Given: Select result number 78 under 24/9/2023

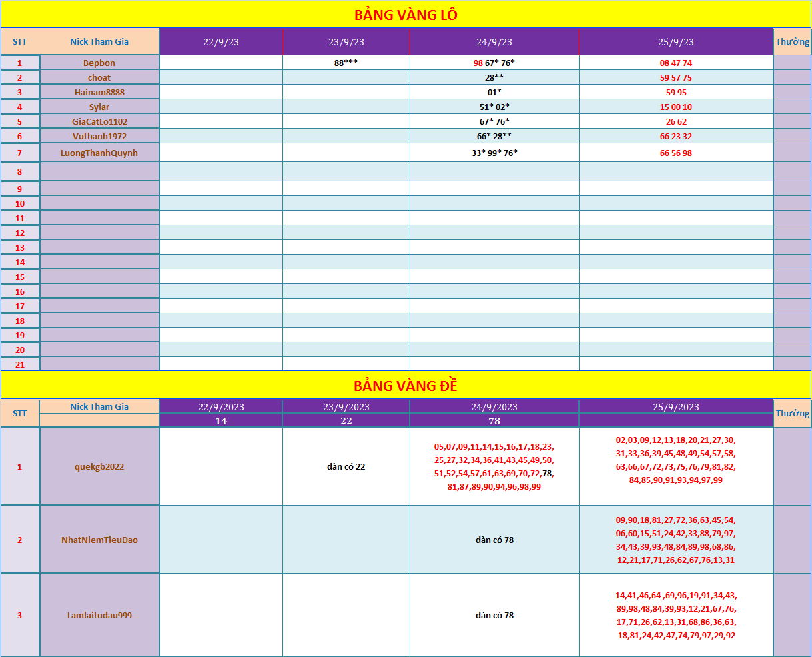Looking at the screenshot, I should [x=494, y=421].
